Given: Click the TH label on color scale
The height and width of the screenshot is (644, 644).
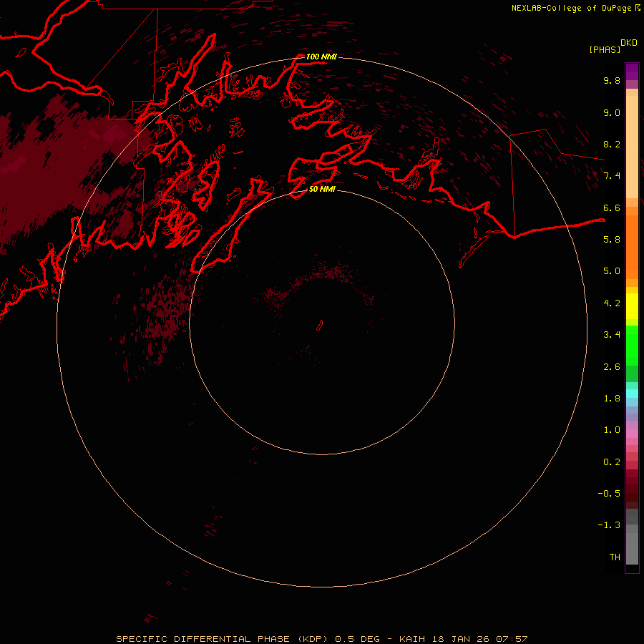Looking at the screenshot, I should [x=615, y=557].
